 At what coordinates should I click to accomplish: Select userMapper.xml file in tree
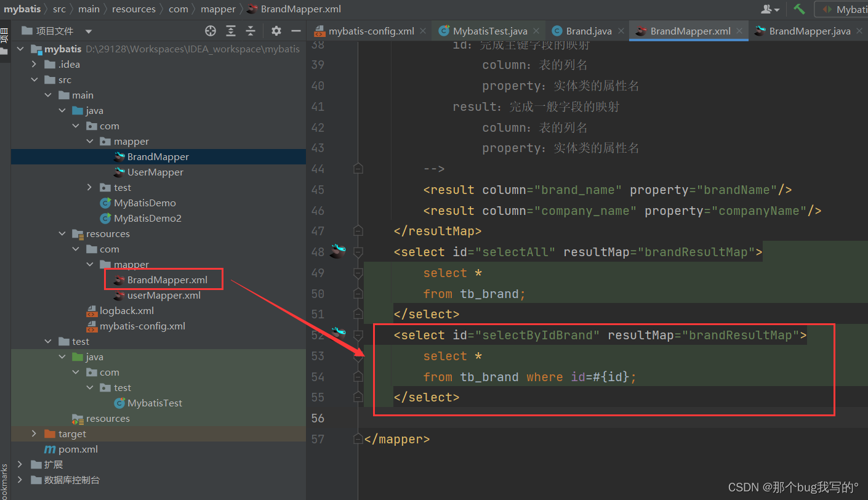[164, 295]
